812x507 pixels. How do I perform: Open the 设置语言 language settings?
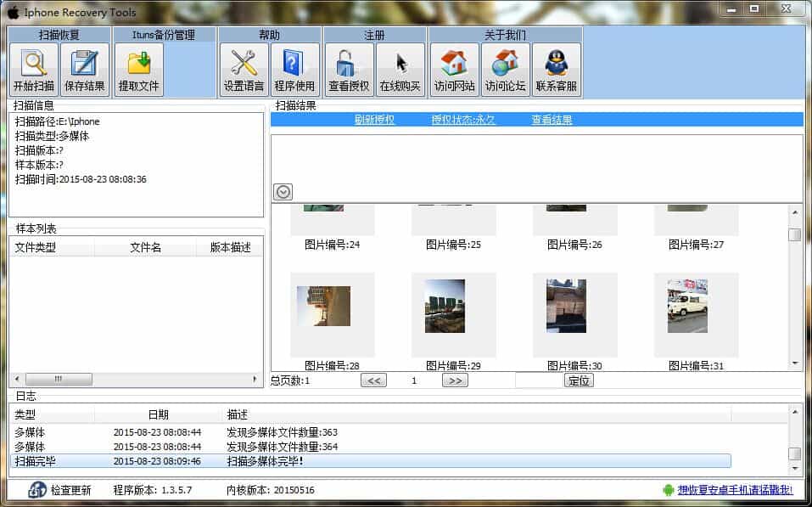pyautogui.click(x=244, y=70)
